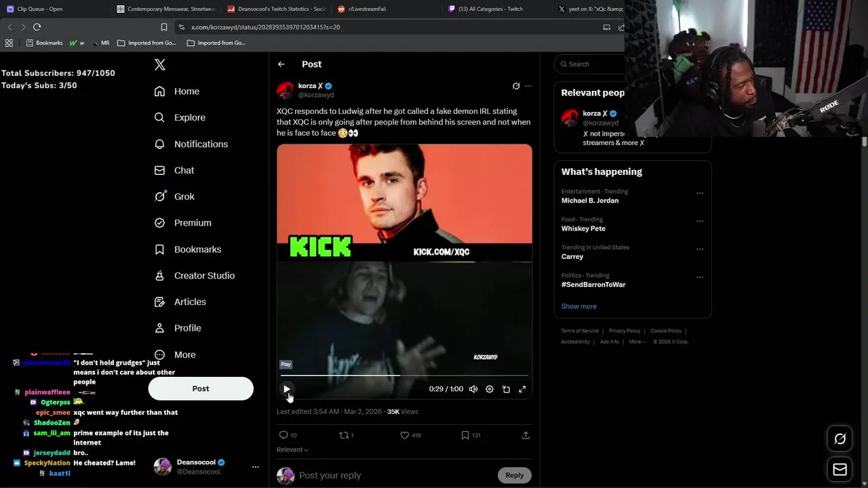Click the repost icon on the post

tap(347, 435)
